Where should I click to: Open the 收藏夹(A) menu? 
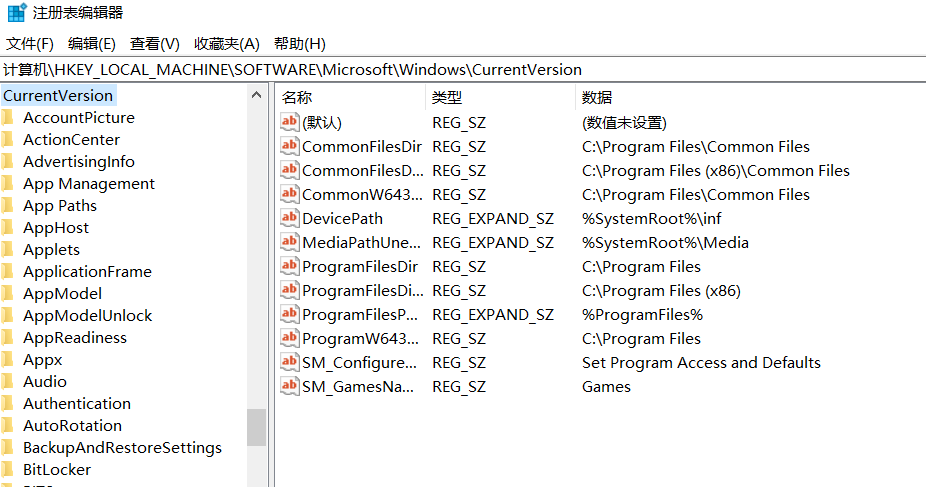[227, 44]
